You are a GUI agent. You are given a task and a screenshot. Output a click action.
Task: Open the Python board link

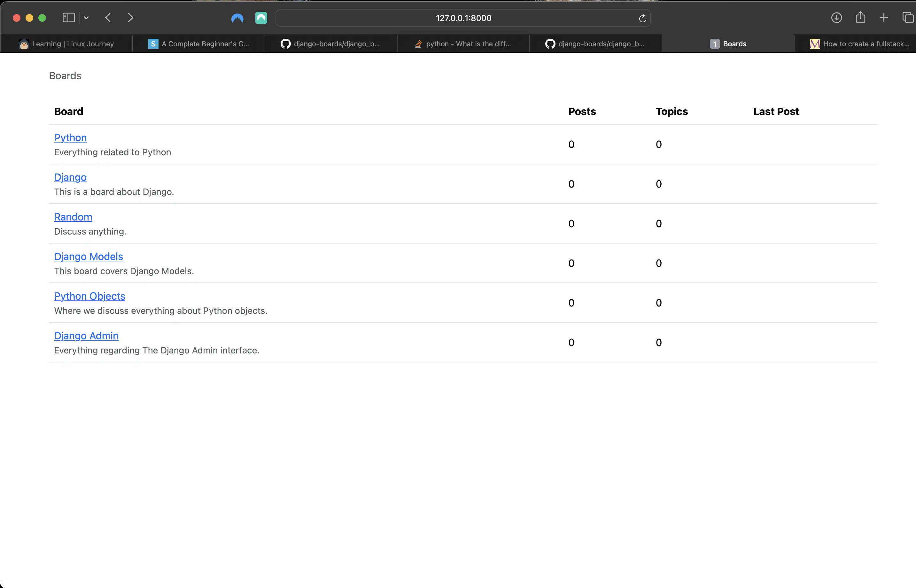click(70, 137)
